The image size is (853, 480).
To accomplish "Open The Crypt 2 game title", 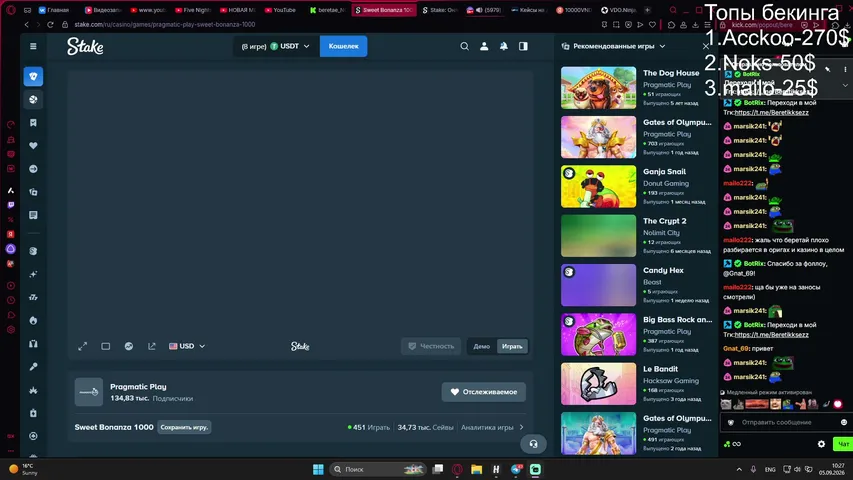I will [x=664, y=221].
